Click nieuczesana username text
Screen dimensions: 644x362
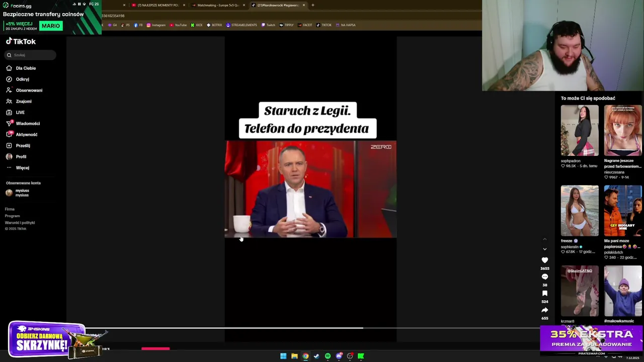click(614, 172)
